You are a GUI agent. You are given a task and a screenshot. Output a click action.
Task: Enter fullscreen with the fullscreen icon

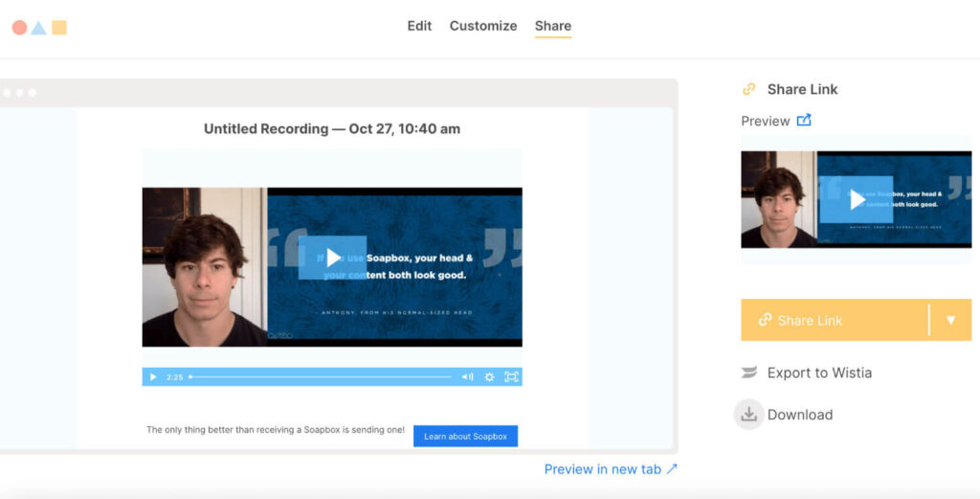[x=511, y=377]
